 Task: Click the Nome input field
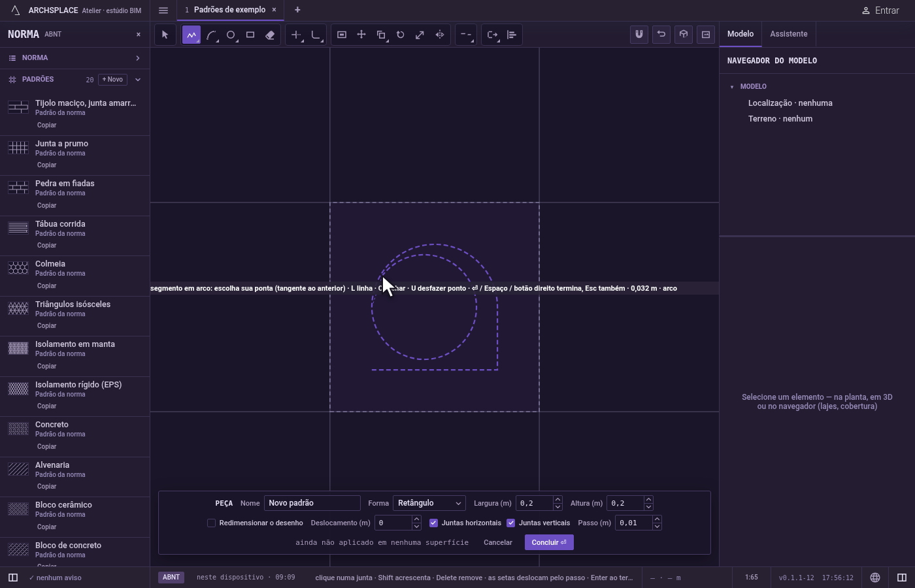click(x=312, y=503)
